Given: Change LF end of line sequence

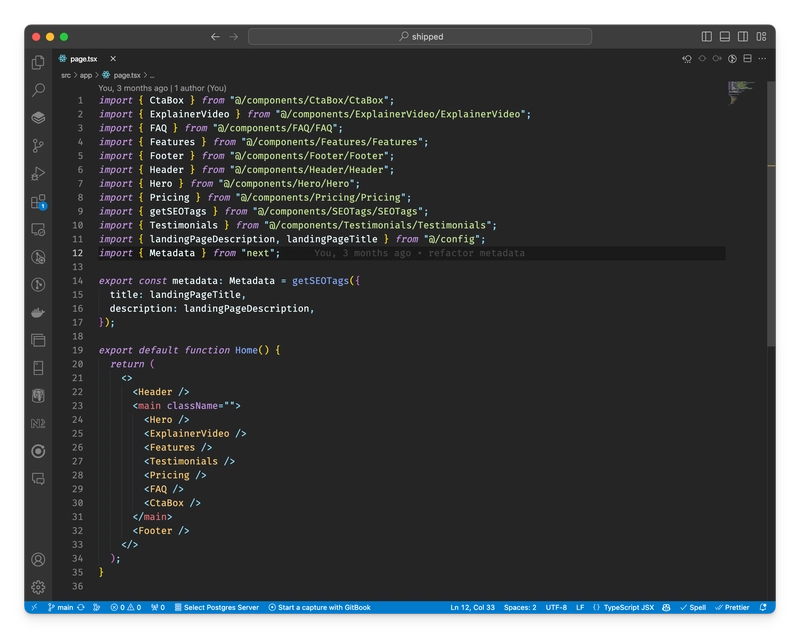Looking at the screenshot, I should coord(580,607).
